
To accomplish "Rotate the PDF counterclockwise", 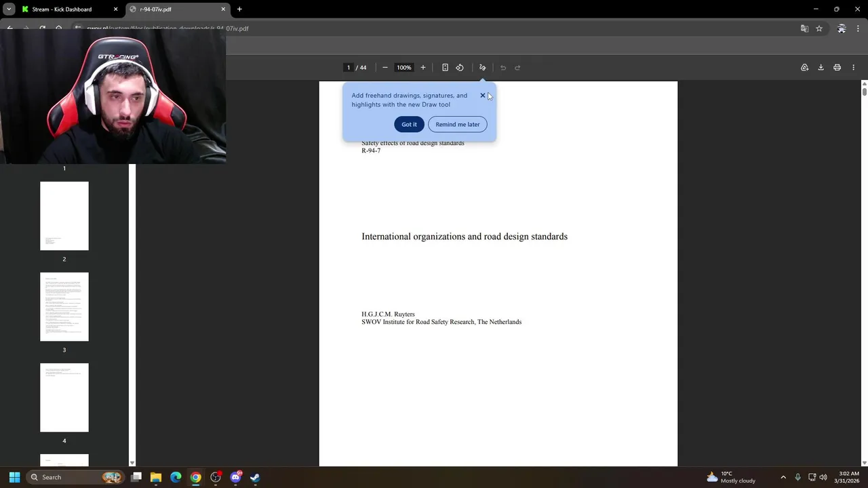I will (x=460, y=68).
